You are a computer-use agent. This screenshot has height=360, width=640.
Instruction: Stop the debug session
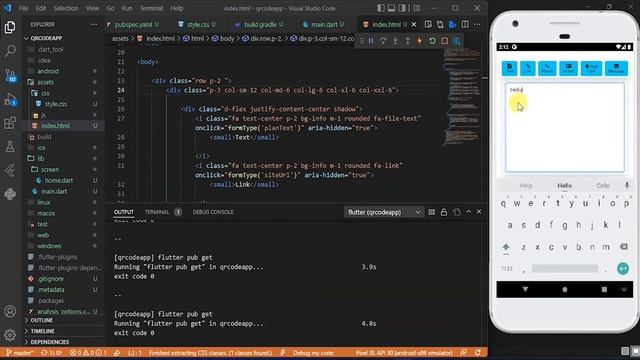coord(444,41)
